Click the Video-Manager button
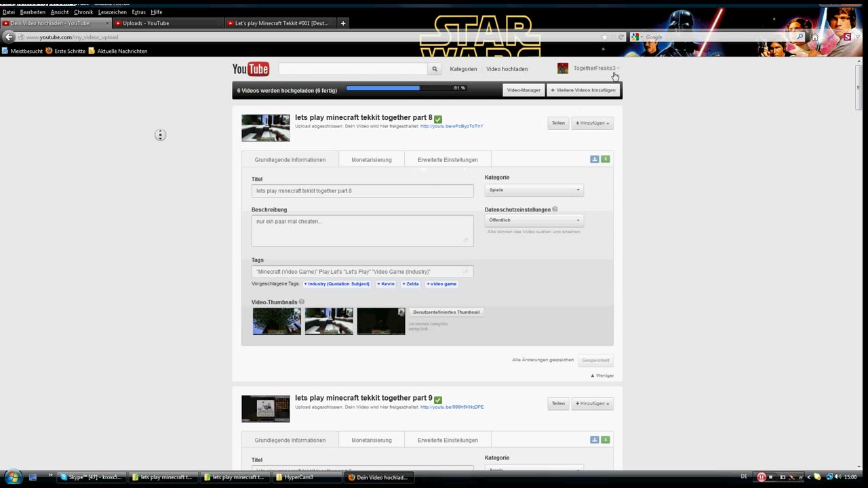868x488 pixels. point(524,90)
